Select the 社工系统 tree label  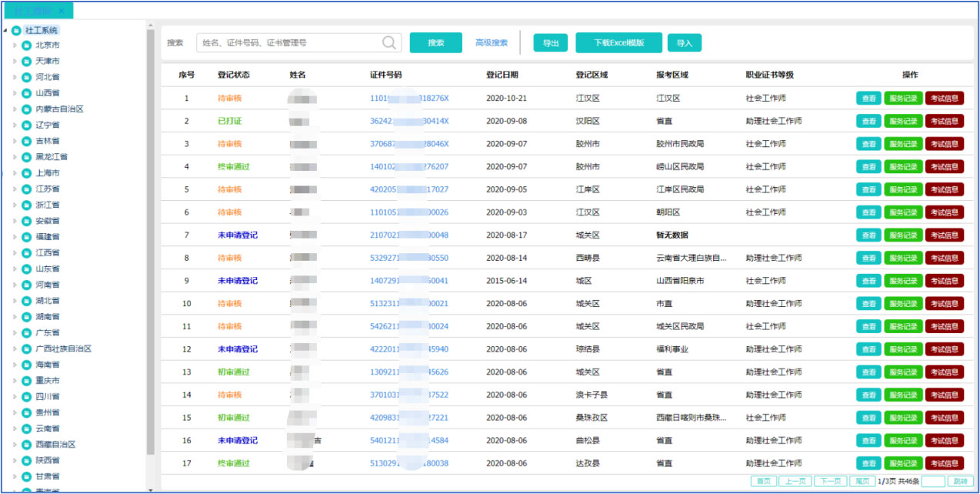coord(42,31)
